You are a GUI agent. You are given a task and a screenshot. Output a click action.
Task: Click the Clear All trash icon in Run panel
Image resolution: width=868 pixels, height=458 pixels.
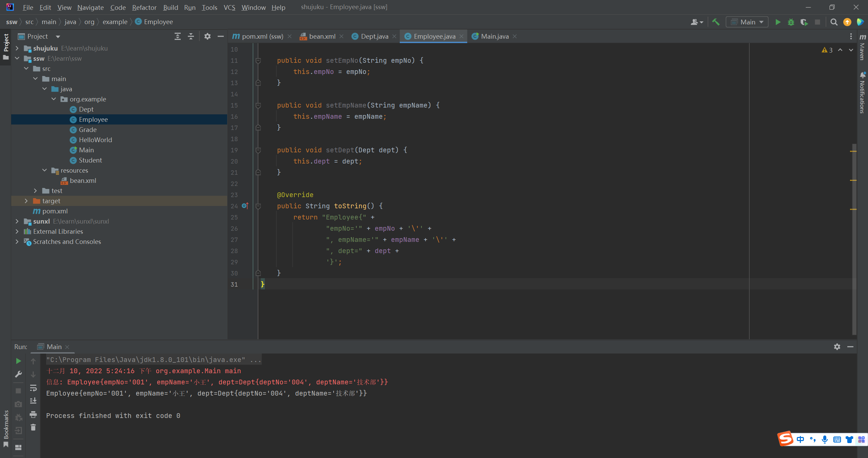click(x=33, y=427)
